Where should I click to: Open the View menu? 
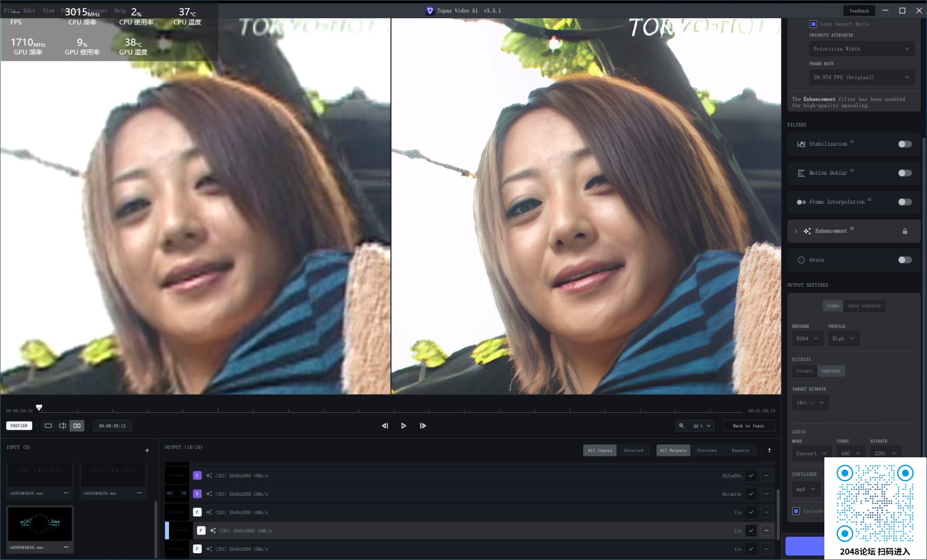tap(49, 10)
